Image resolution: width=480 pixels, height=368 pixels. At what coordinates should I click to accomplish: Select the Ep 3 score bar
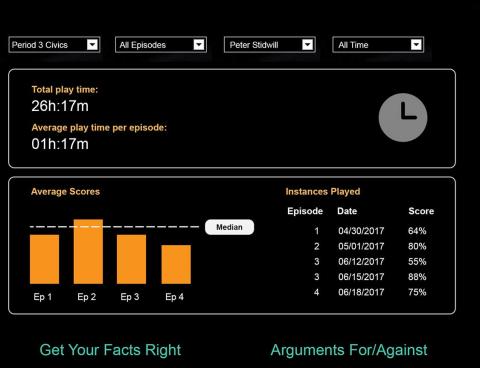[131, 259]
